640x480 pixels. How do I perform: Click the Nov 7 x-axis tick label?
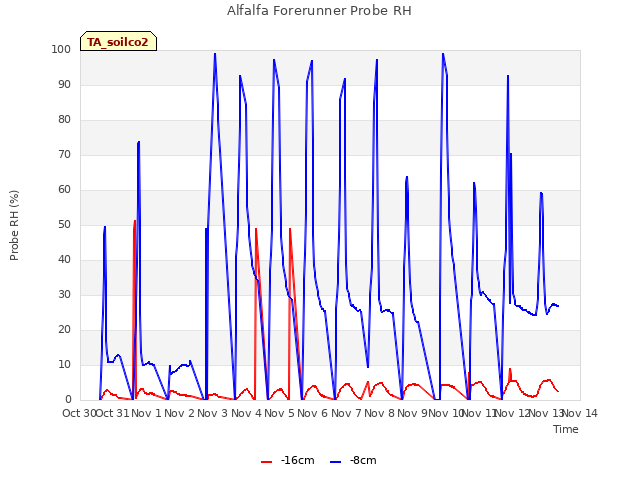(346, 413)
